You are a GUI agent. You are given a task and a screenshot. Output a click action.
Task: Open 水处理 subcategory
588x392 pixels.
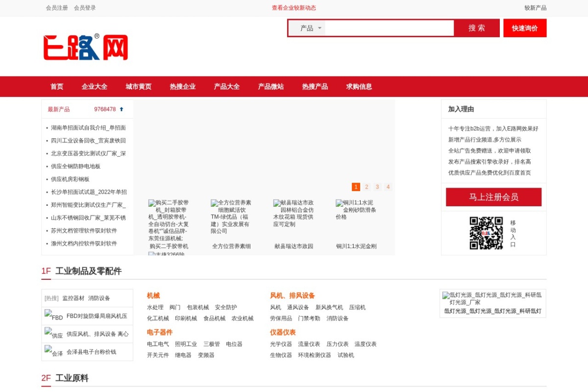point(155,308)
